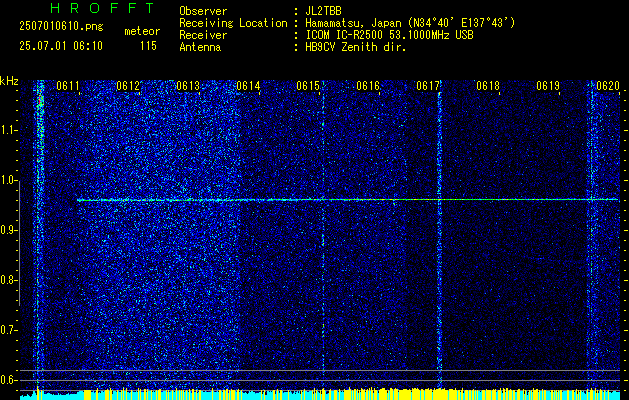Screen dimensions: 629x400
Task: Click the 0619 time marker
Action: coord(548,86)
